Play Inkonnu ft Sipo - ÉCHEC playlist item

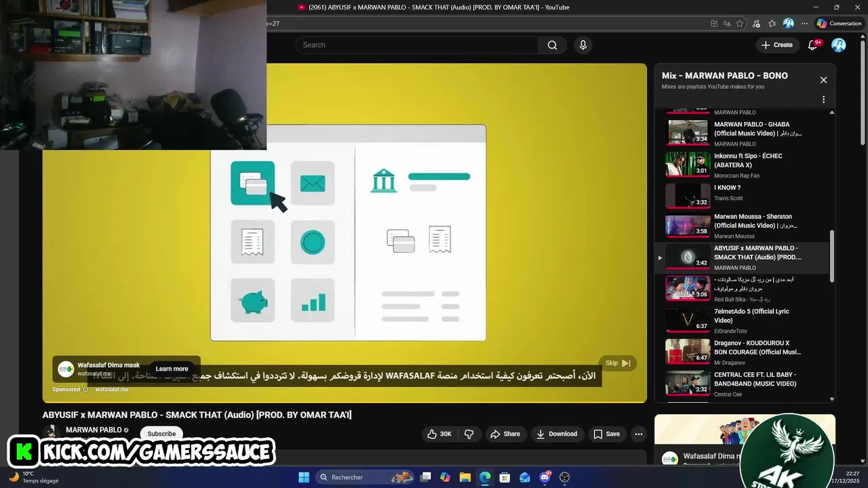pyautogui.click(x=745, y=165)
